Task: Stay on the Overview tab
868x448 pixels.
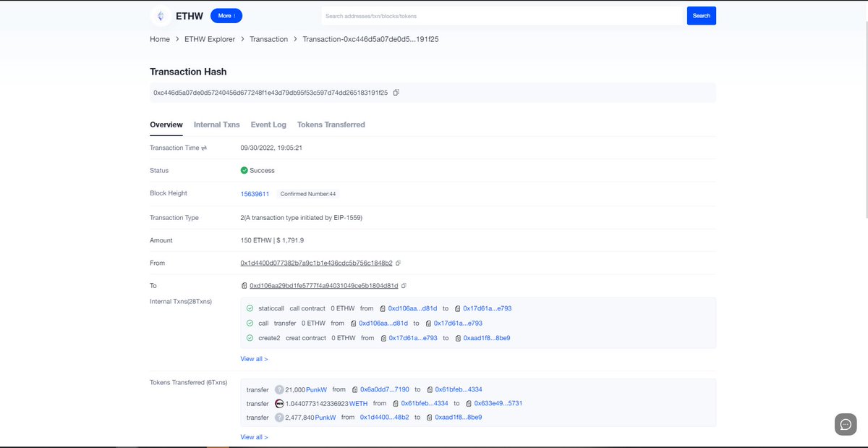Action: (166, 124)
